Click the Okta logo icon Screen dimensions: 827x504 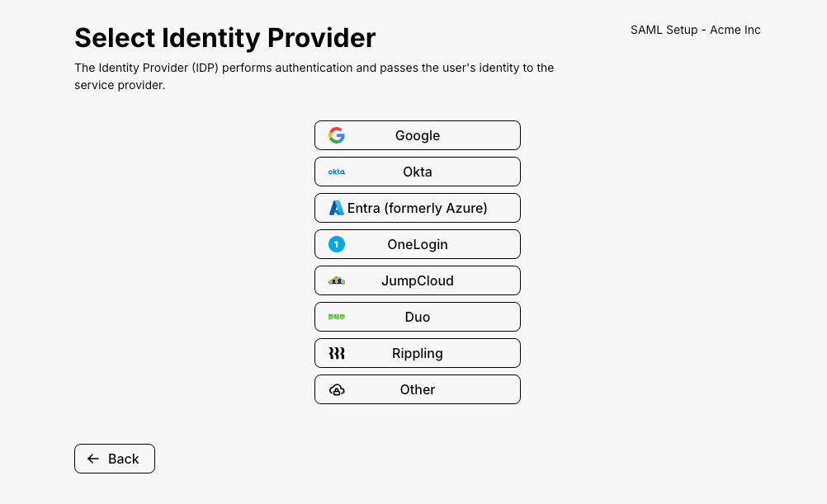point(336,172)
